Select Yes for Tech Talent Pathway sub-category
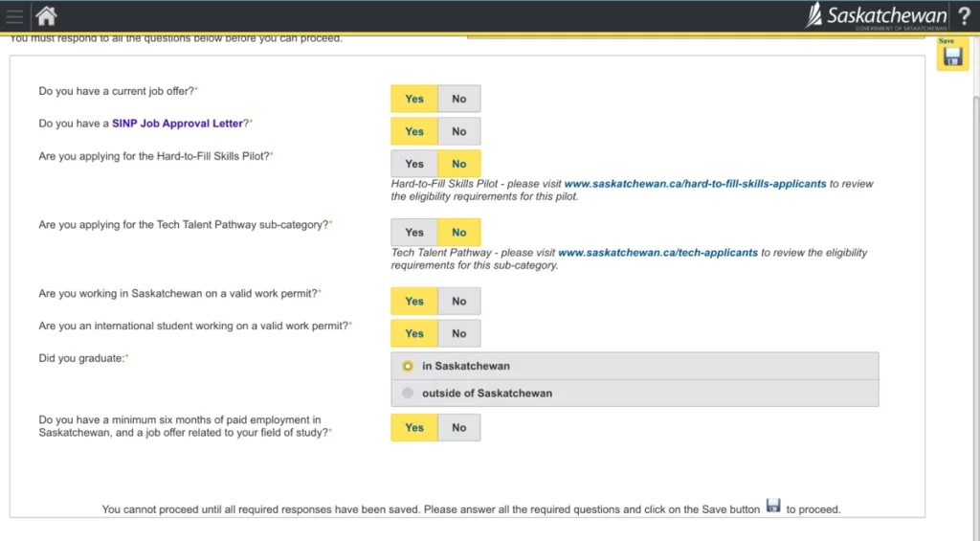980x541 pixels. pyautogui.click(x=414, y=233)
